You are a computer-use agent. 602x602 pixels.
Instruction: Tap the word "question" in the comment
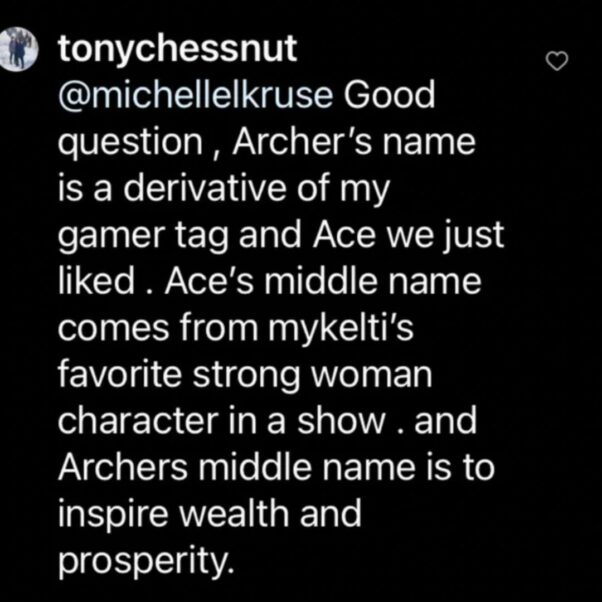tap(131, 143)
